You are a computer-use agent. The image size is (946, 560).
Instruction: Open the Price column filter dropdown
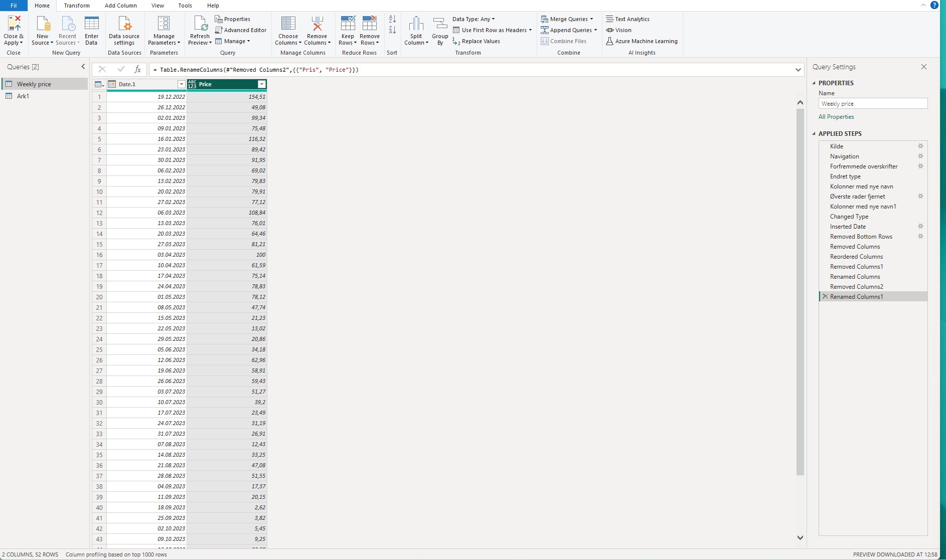click(x=261, y=84)
